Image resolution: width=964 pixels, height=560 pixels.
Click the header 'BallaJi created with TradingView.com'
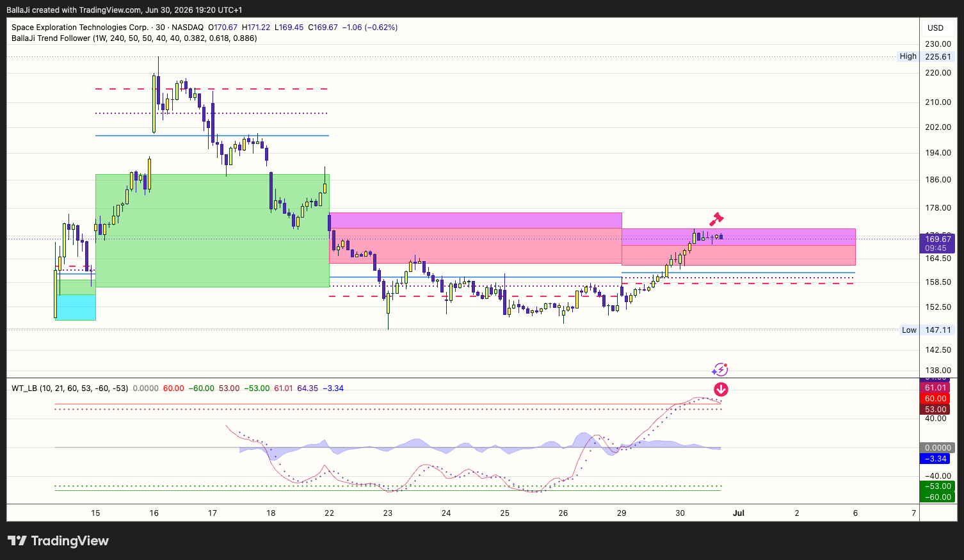(x=74, y=10)
